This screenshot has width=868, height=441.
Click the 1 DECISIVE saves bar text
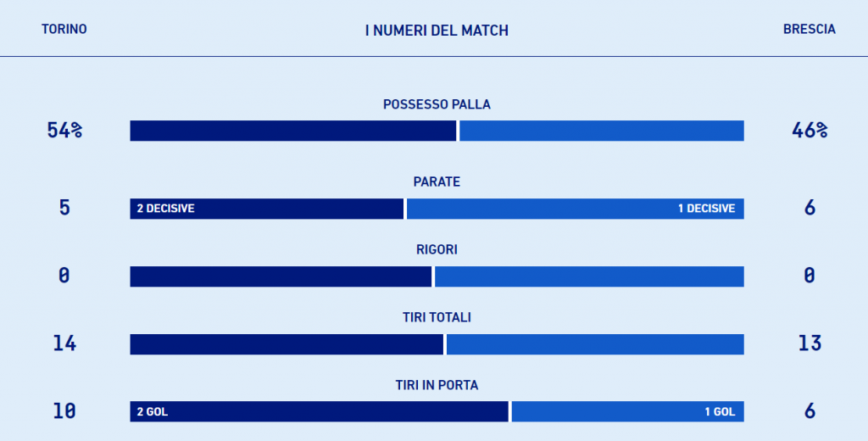click(x=706, y=209)
